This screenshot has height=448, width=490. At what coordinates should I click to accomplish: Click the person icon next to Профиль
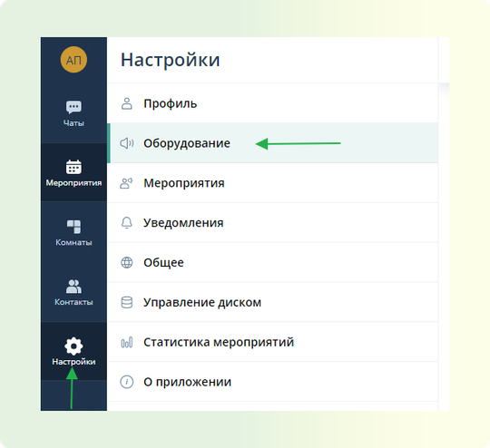click(126, 103)
